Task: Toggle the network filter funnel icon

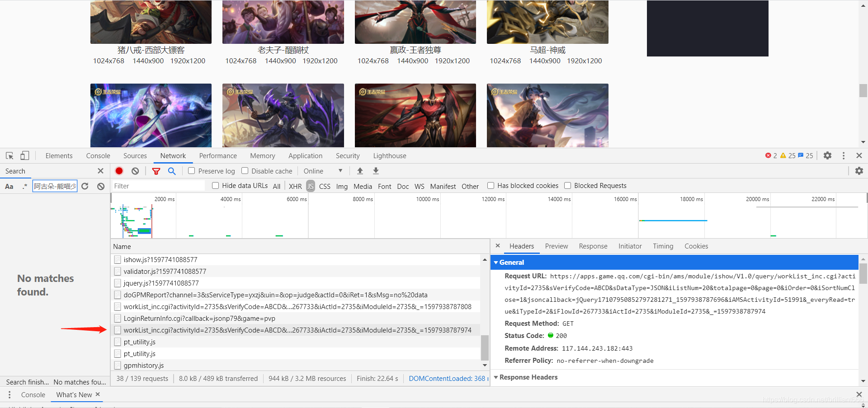Action: pos(156,171)
